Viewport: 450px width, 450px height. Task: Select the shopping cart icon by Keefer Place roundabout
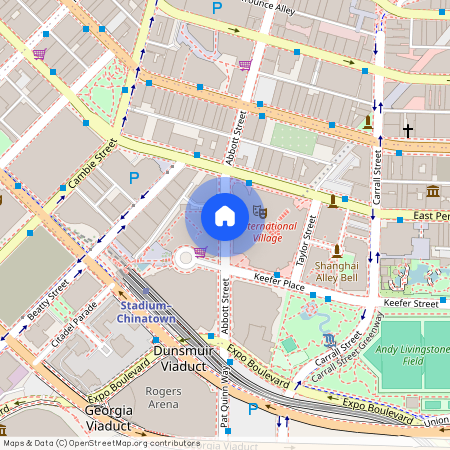coord(201,252)
